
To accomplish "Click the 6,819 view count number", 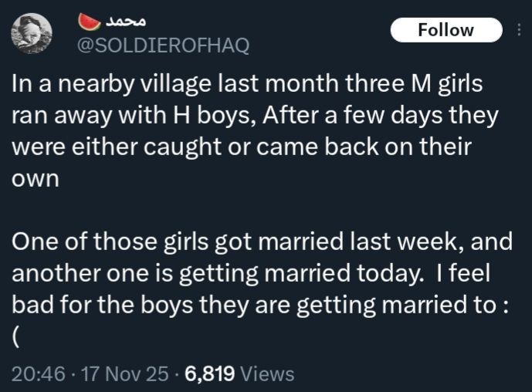I will (x=210, y=374).
